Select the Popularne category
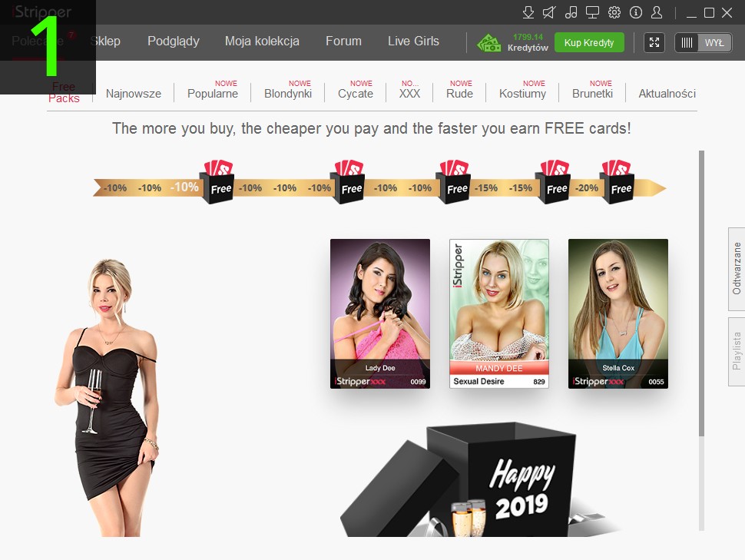 (x=213, y=94)
